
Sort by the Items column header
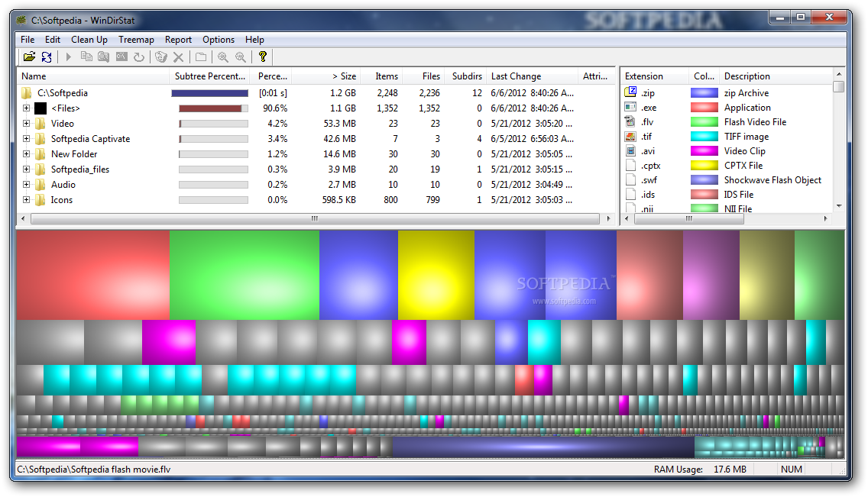point(381,76)
